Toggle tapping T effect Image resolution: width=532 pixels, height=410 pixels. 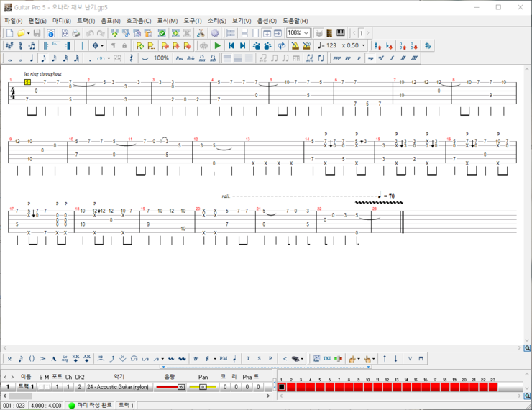tap(248, 359)
